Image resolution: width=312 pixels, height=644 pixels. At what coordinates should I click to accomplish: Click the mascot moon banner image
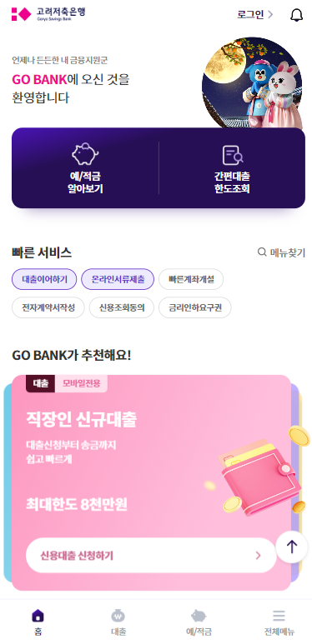pyautogui.click(x=252, y=83)
